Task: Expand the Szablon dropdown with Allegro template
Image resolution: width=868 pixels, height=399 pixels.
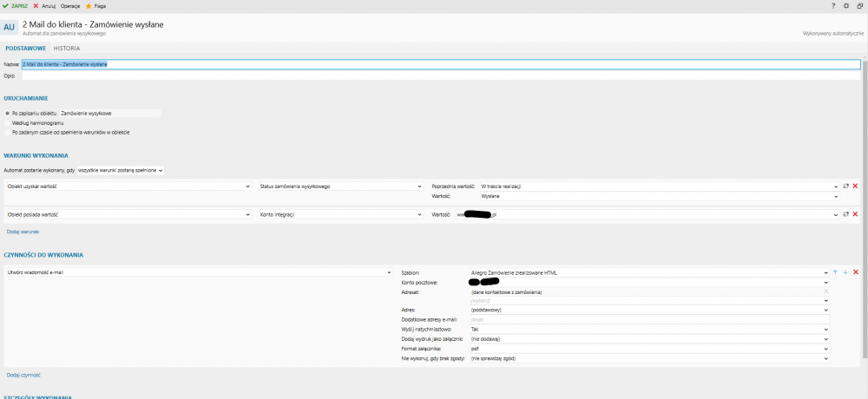Action: [x=648, y=272]
